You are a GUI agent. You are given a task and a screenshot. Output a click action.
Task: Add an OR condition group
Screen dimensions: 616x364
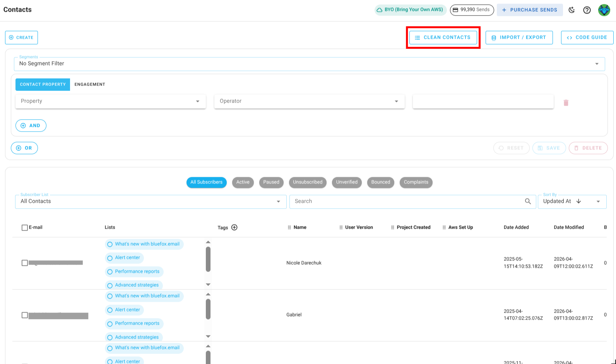(24, 148)
